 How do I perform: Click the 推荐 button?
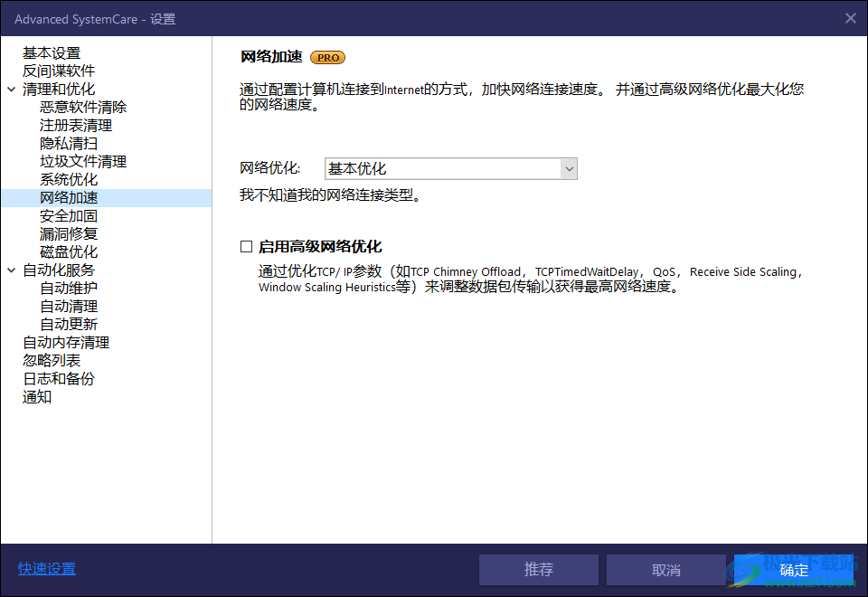click(x=539, y=570)
